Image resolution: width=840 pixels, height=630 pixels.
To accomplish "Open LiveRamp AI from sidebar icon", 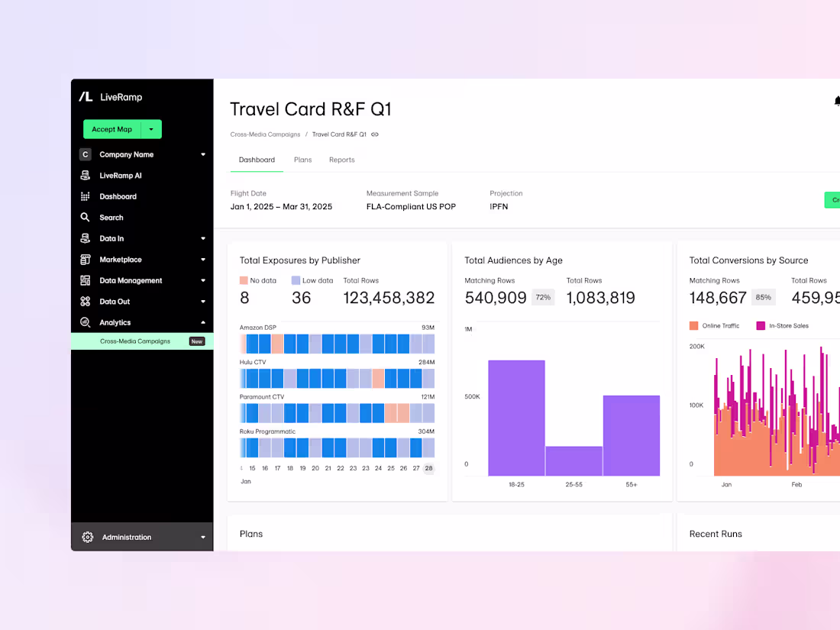I will pyautogui.click(x=86, y=175).
